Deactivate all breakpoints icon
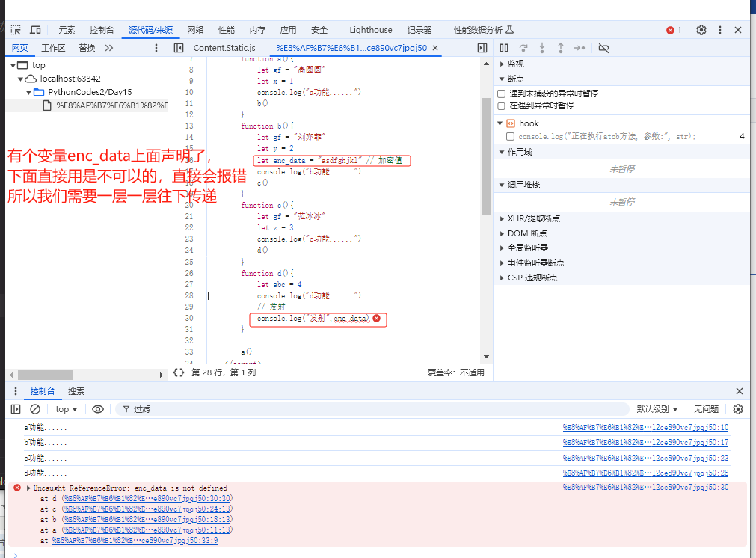 pyautogui.click(x=603, y=48)
